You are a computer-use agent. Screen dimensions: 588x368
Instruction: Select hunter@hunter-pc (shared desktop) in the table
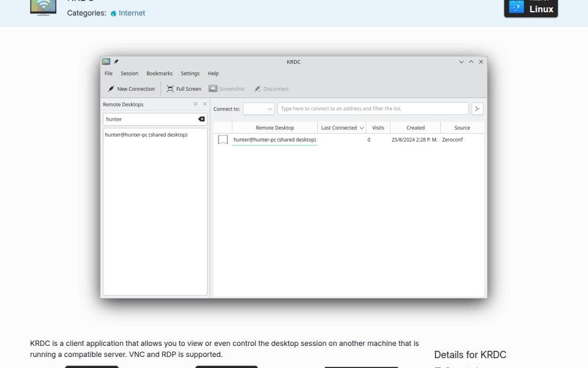tap(275, 140)
